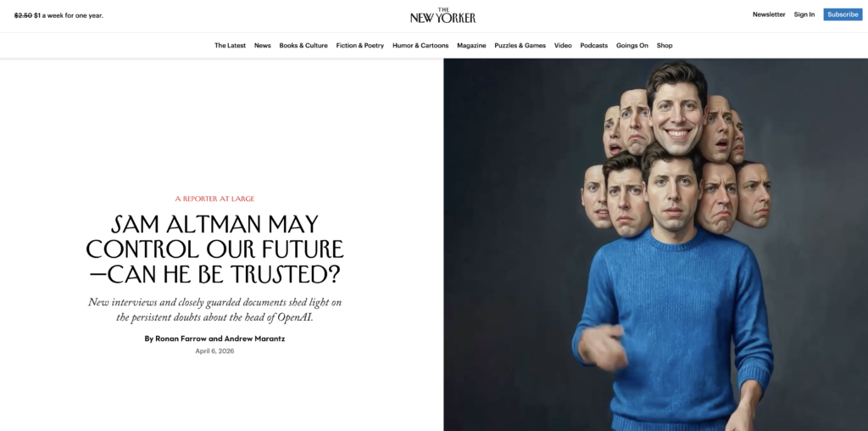Open the Magazine section
The width and height of the screenshot is (868, 431).
(471, 46)
